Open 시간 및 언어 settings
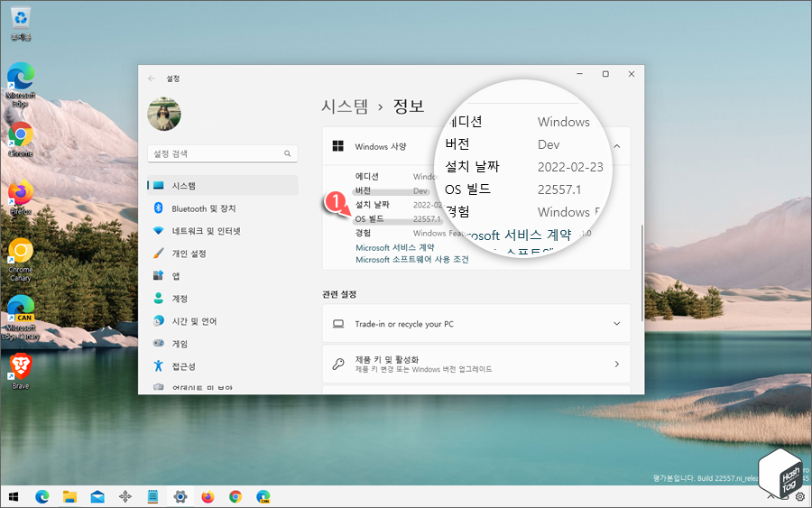The height and width of the screenshot is (508, 812). tap(223, 321)
